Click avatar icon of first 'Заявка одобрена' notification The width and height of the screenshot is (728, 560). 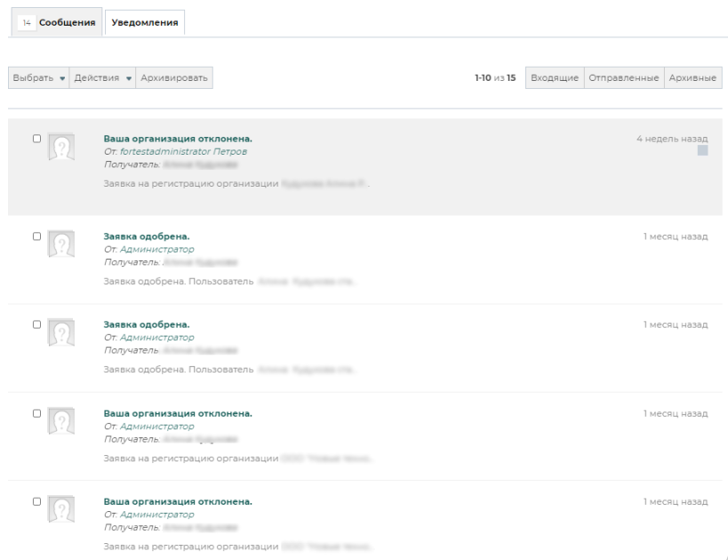click(x=60, y=244)
